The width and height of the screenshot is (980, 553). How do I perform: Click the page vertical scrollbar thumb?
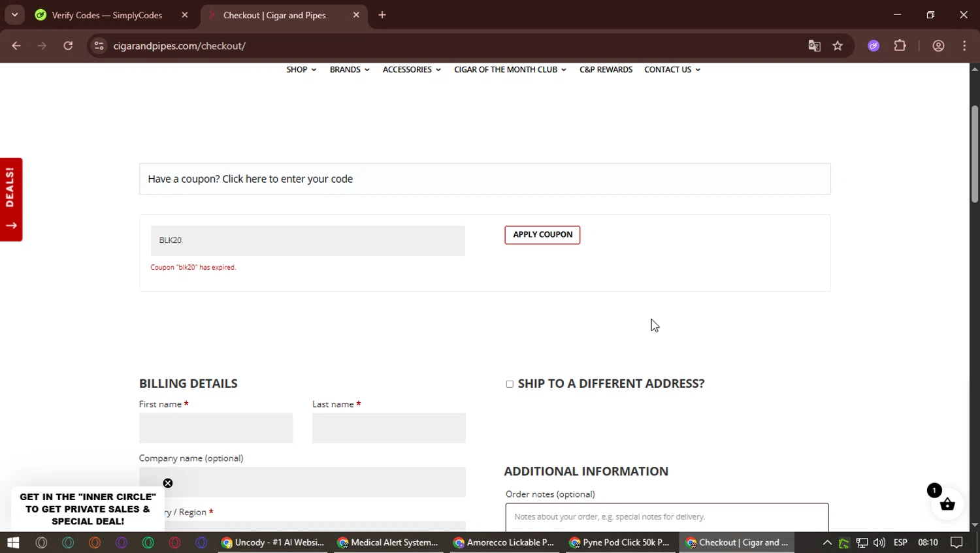975,154
